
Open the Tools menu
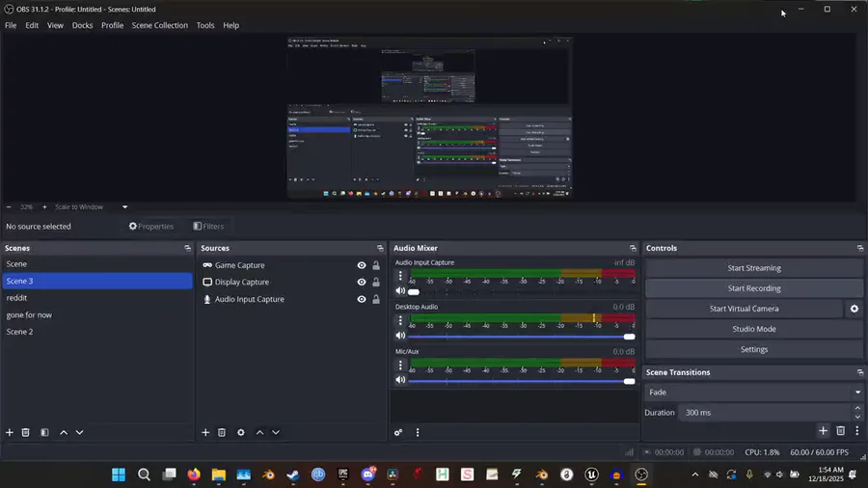pos(204,25)
